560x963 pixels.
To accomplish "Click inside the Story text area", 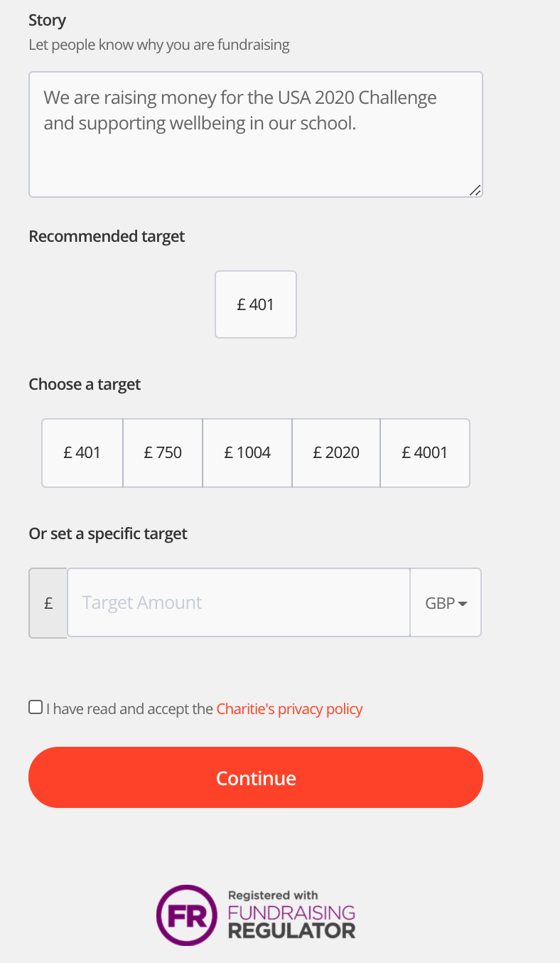I will coord(256,134).
